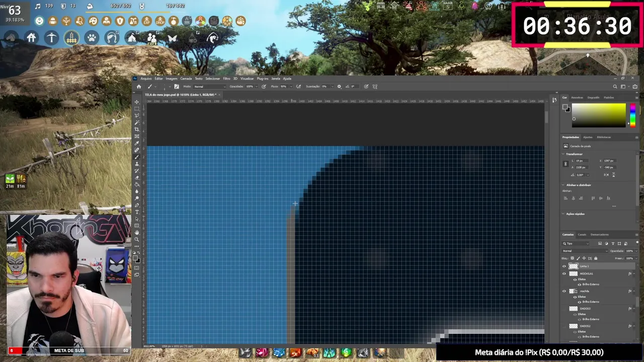Click the search icon in Photoshop
The height and width of the screenshot is (362, 644).
(x=615, y=86)
